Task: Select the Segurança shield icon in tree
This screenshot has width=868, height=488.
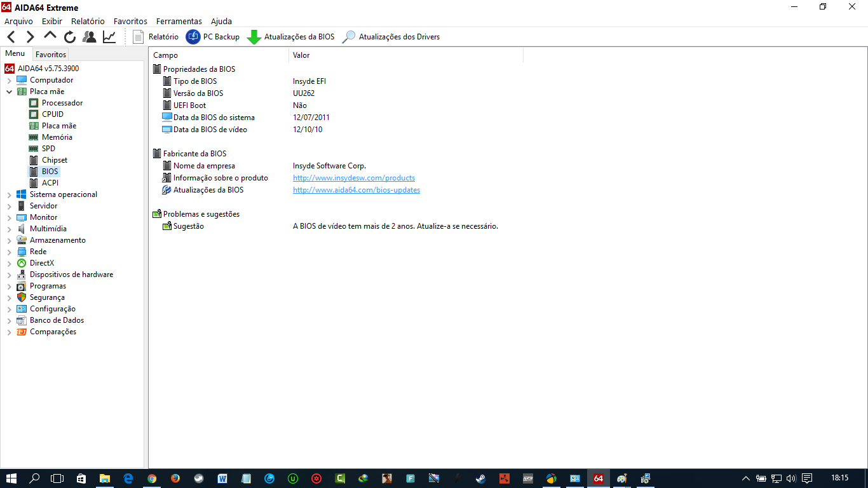Action: [x=22, y=297]
